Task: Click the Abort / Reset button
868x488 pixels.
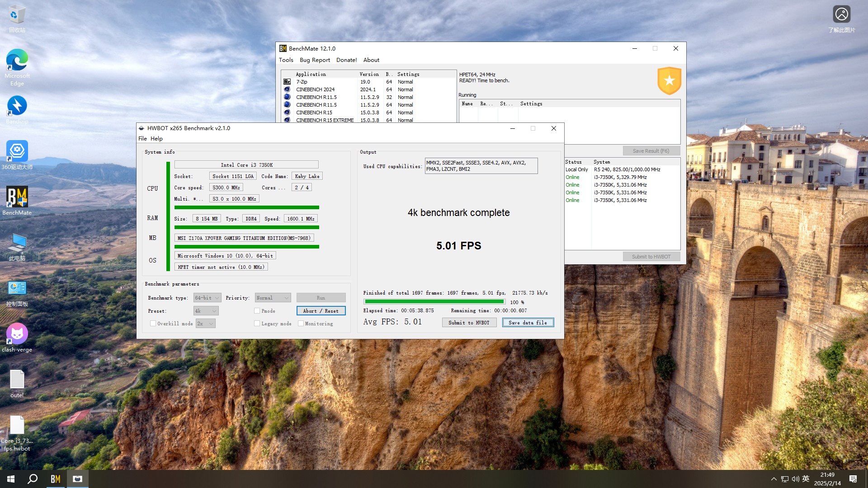Action: pyautogui.click(x=321, y=311)
